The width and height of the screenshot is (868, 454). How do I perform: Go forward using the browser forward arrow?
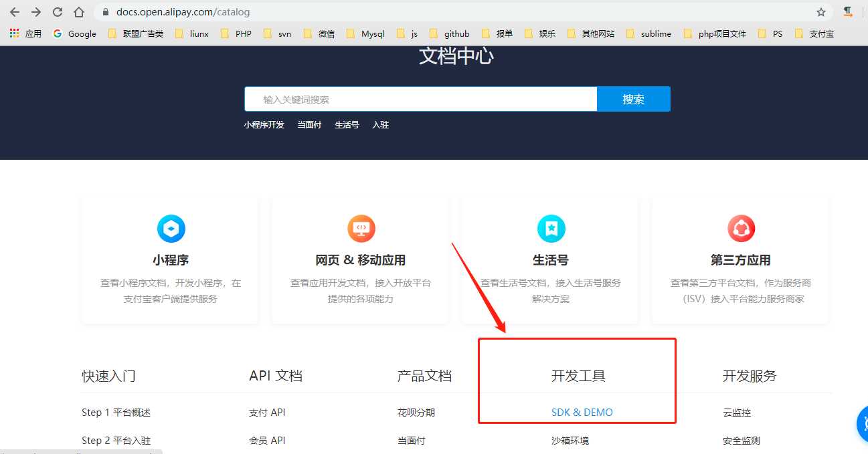(35, 12)
